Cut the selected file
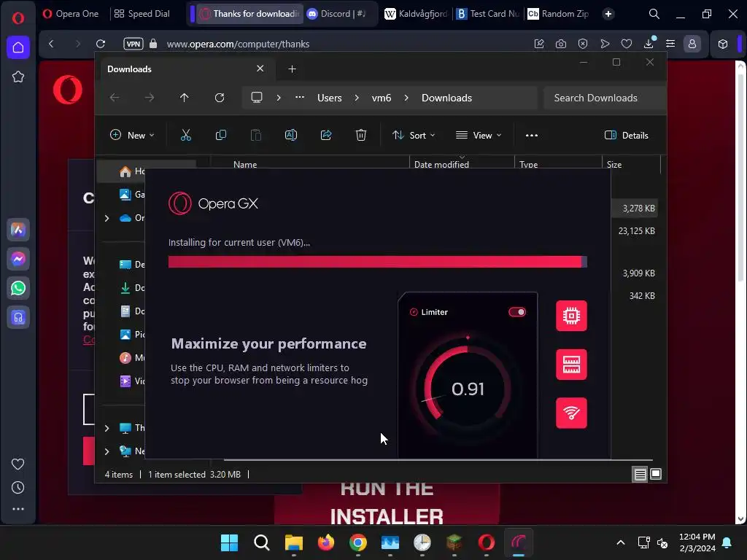This screenshot has width=747, height=560. [186, 135]
